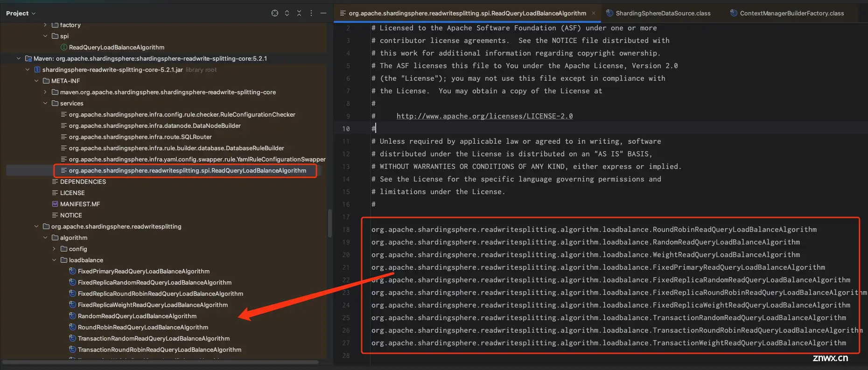This screenshot has height=370, width=868.
Task: Collapse the spi folder
Action: click(45, 36)
